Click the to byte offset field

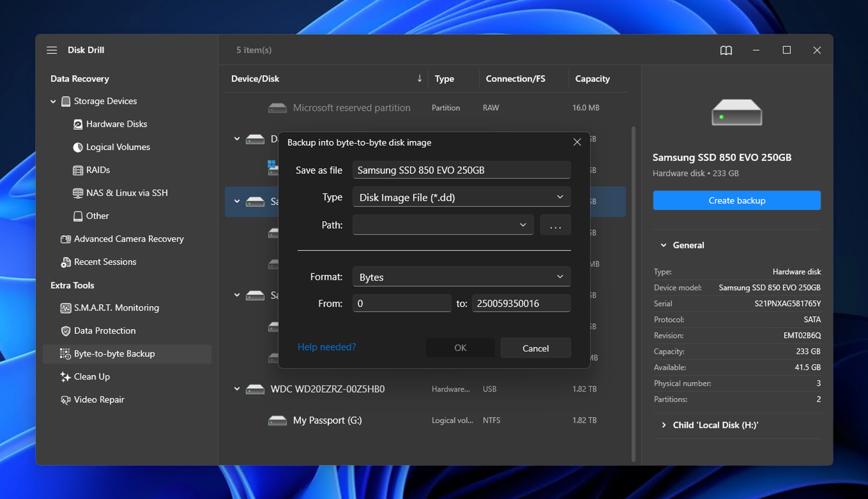pyautogui.click(x=521, y=303)
